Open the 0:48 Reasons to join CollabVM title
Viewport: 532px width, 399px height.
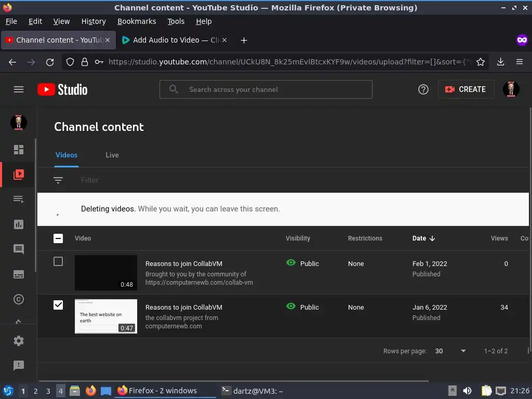[x=184, y=263]
